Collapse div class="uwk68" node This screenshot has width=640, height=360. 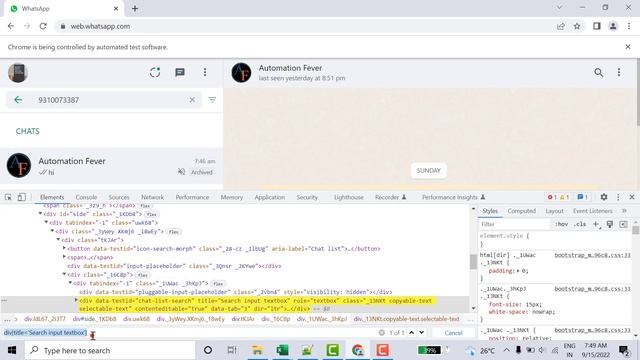point(46,222)
